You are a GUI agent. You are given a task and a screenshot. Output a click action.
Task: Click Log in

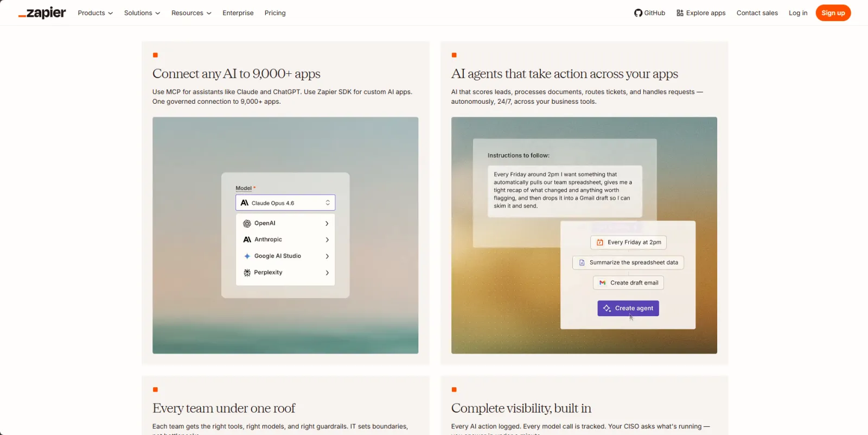tap(798, 13)
